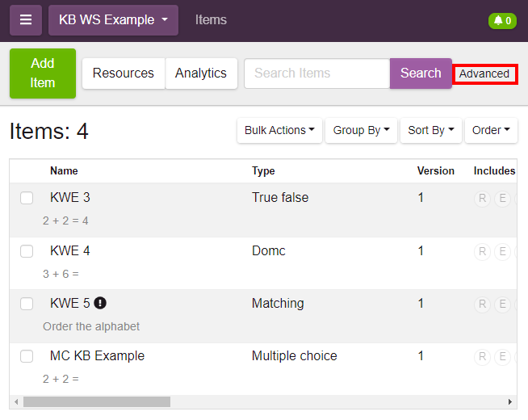
Task: Click the horizontal scrollbar thumb
Action: click(97, 401)
